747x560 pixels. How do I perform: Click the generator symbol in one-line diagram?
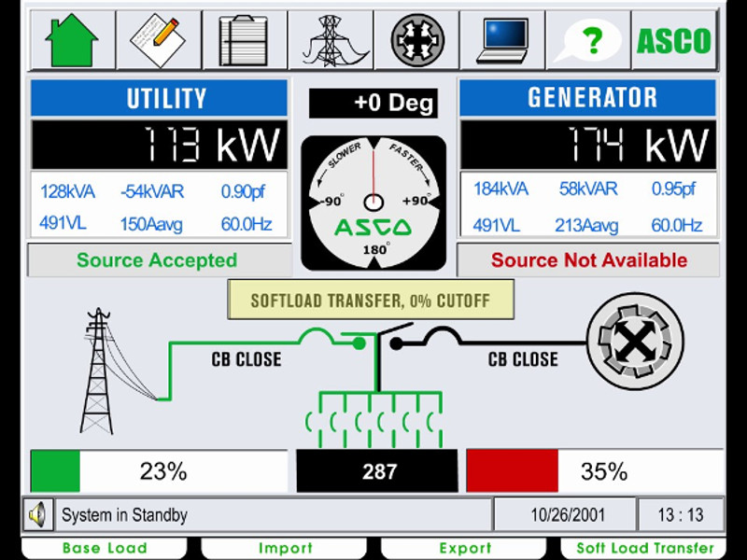[635, 342]
